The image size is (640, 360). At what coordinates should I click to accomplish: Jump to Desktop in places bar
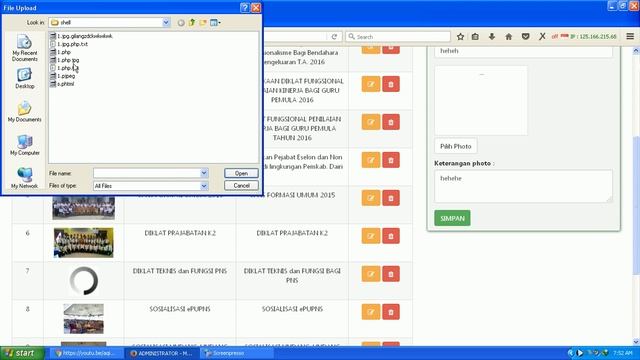(24, 78)
